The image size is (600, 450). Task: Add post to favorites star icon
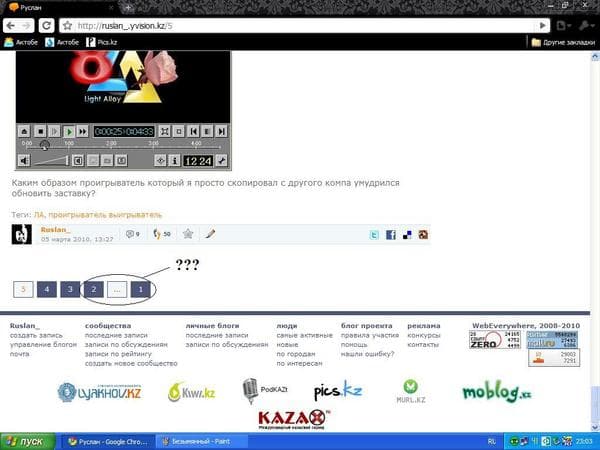(188, 233)
